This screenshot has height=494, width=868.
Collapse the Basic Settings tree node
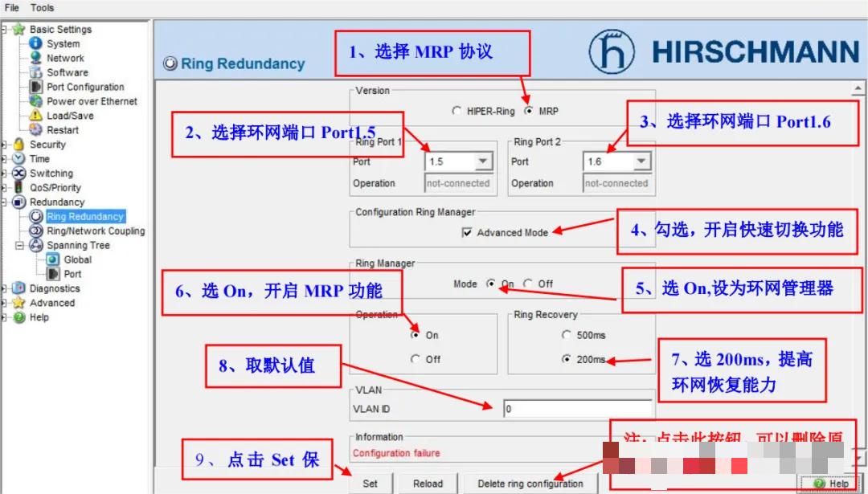click(3, 30)
